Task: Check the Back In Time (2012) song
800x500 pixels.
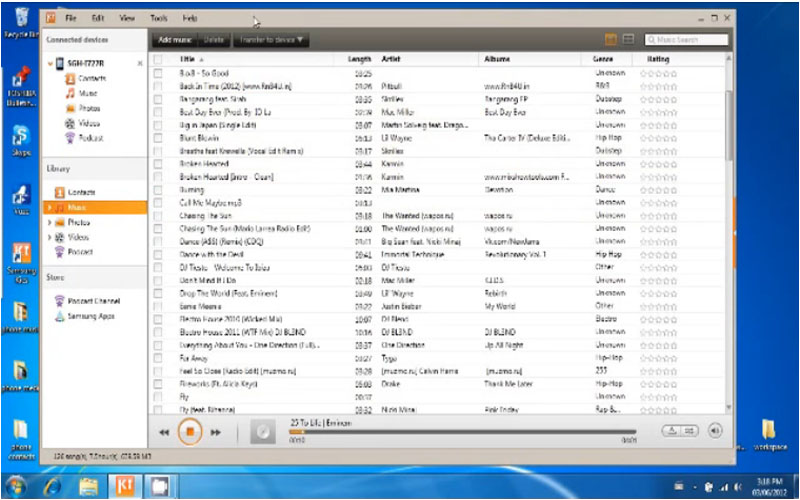Action: [x=158, y=86]
